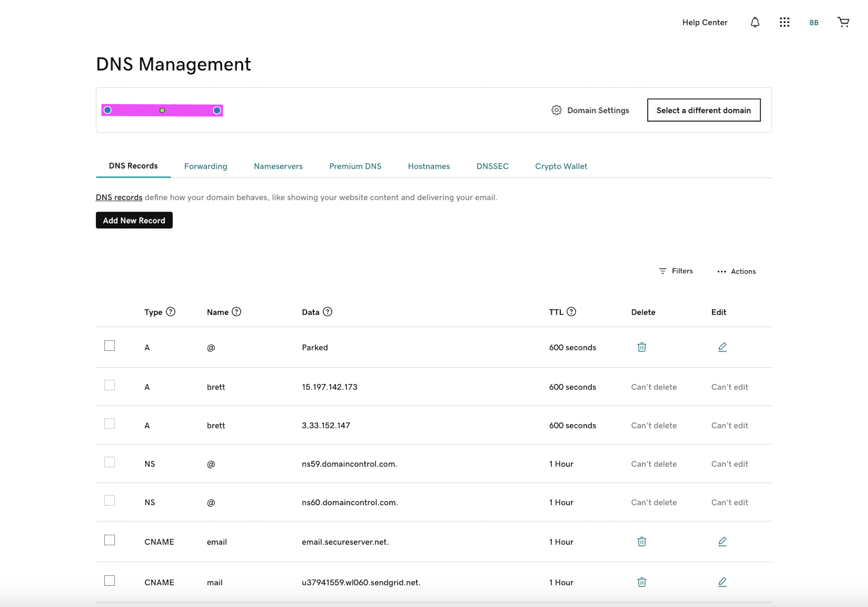Click the TTL help question mark icon

point(571,312)
